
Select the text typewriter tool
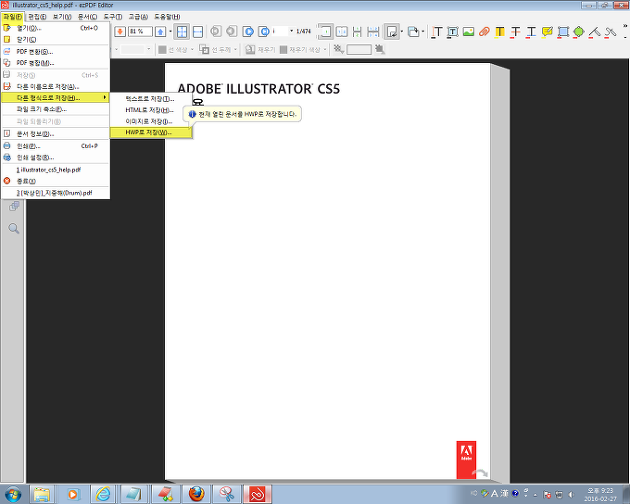pyautogui.click(x=437, y=32)
